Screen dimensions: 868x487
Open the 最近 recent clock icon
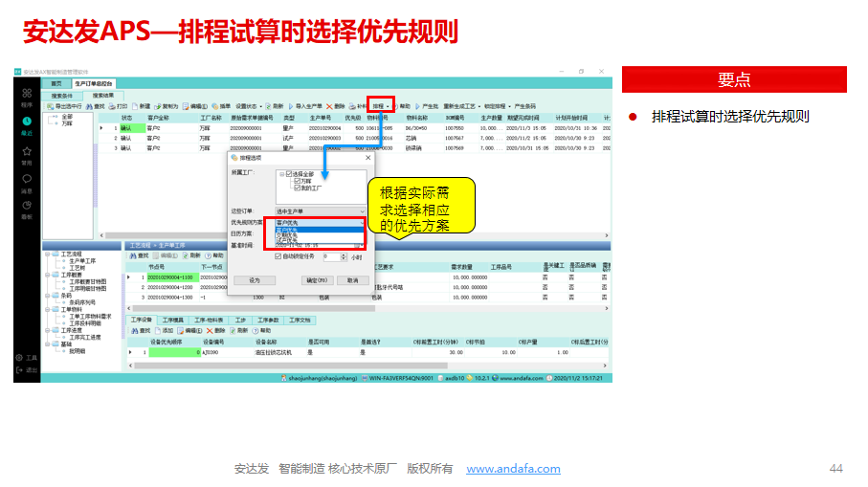(x=27, y=122)
